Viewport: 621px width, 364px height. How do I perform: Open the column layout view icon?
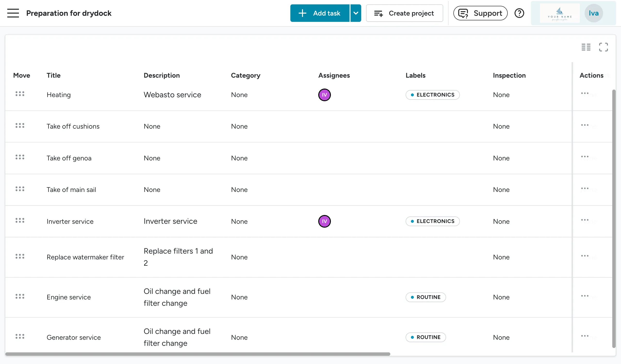click(x=586, y=47)
